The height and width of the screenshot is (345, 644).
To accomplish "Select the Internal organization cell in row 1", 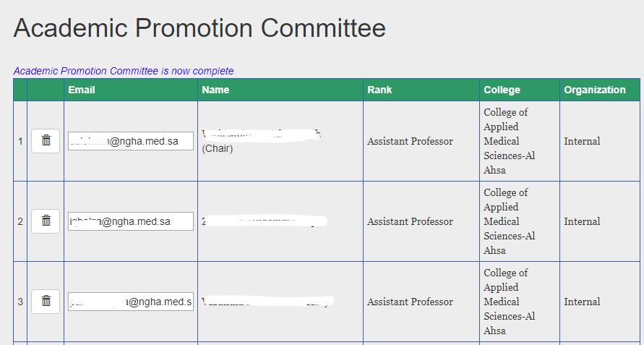I will click(582, 141).
